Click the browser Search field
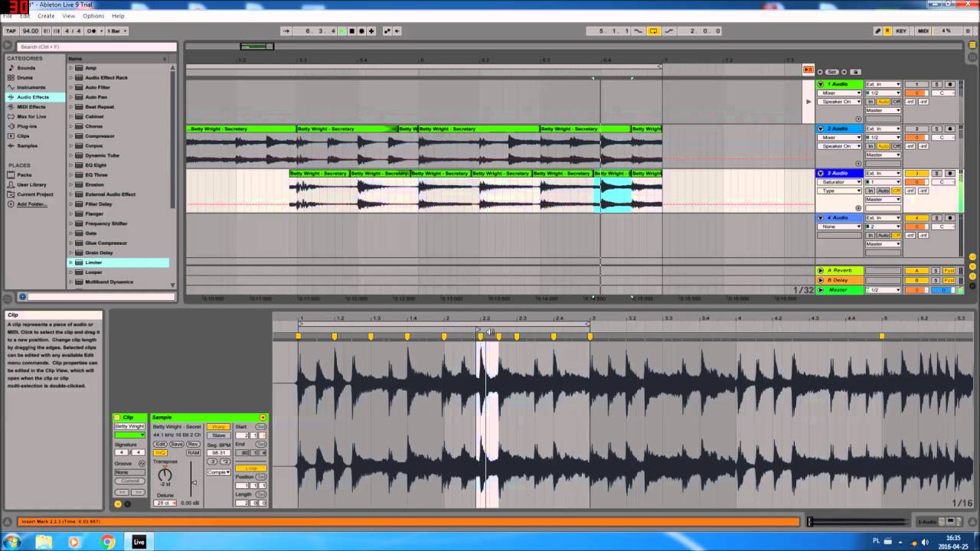 tap(96, 47)
